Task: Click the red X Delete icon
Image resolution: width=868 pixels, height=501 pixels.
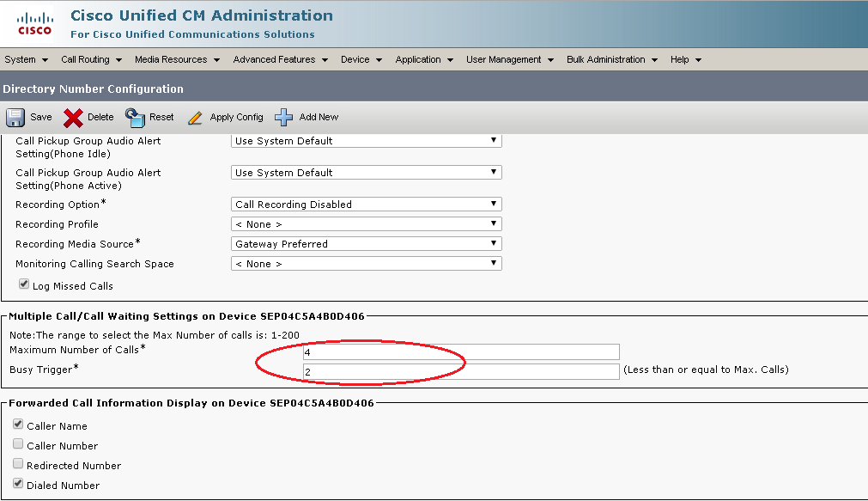Action: [x=73, y=118]
